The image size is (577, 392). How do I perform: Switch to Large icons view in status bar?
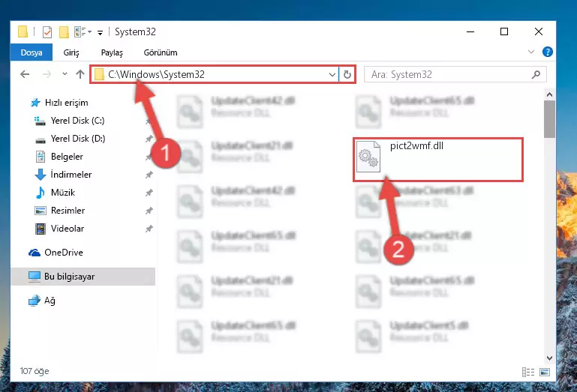click(x=545, y=373)
